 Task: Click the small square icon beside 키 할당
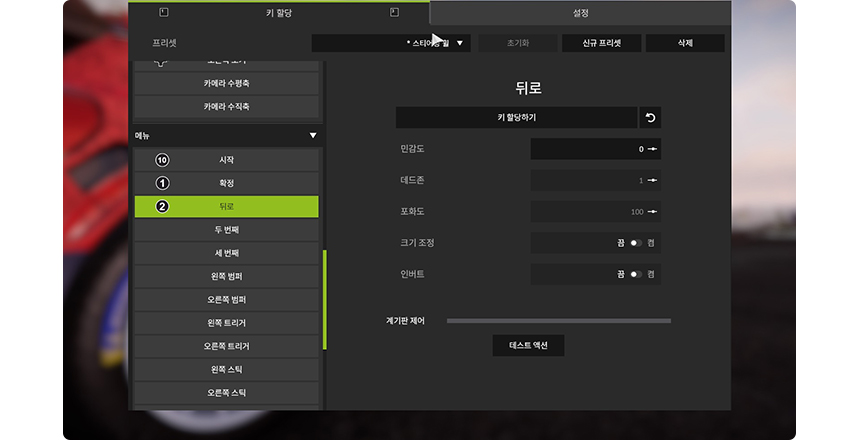(x=164, y=12)
